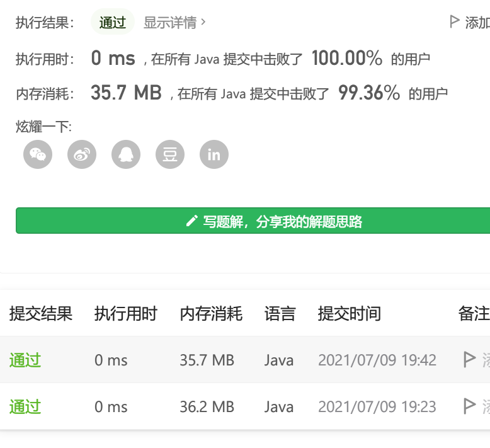The height and width of the screenshot is (448, 490).
Task: Share result via WeChat icon
Action: pyautogui.click(x=38, y=154)
